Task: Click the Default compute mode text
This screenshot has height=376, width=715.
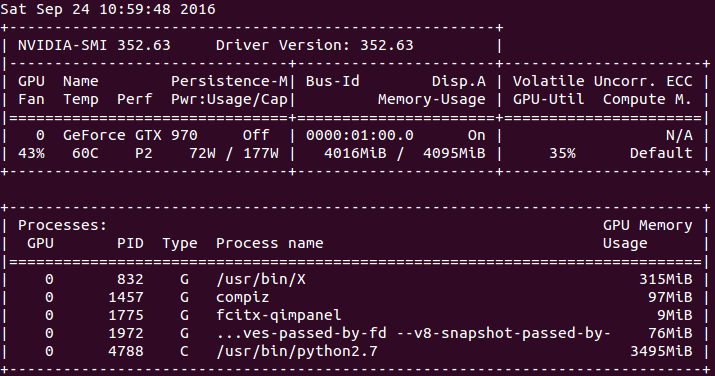Action: 661,153
